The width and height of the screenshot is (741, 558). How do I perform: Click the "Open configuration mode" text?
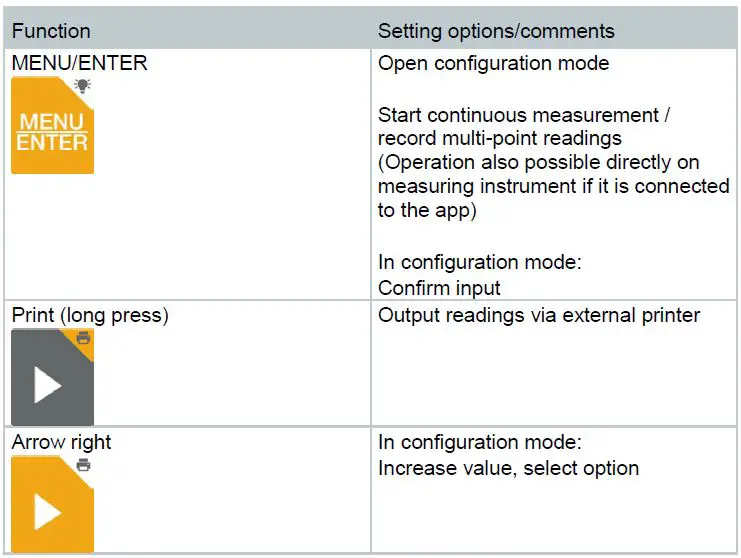493,63
